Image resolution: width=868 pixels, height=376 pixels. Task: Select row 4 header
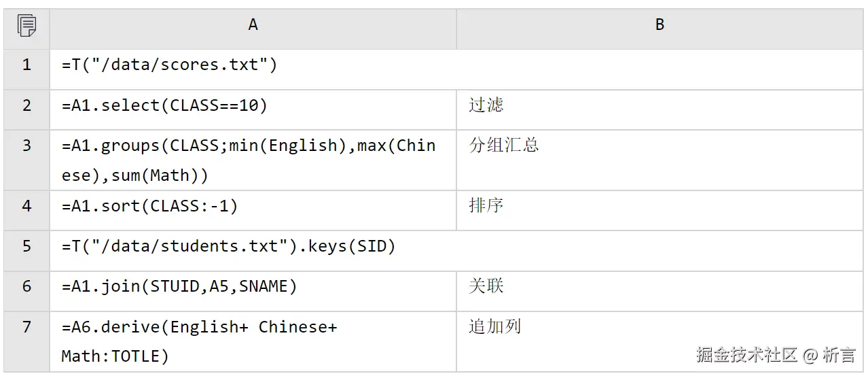click(26, 206)
